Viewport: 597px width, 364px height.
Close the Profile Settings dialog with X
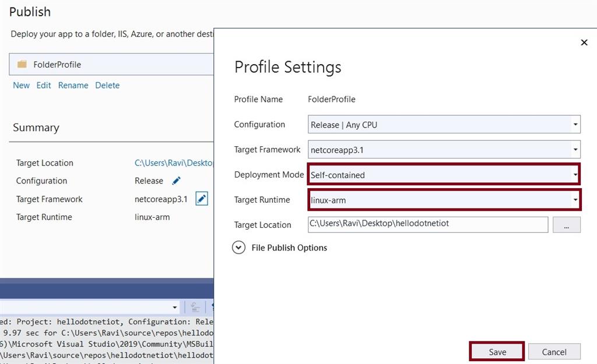click(x=584, y=43)
